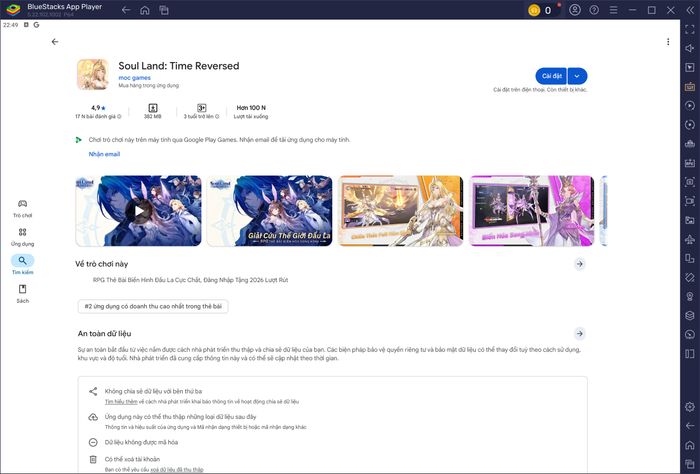Open the Tìm hiểu thêm link
The image size is (700, 474).
(x=121, y=402)
